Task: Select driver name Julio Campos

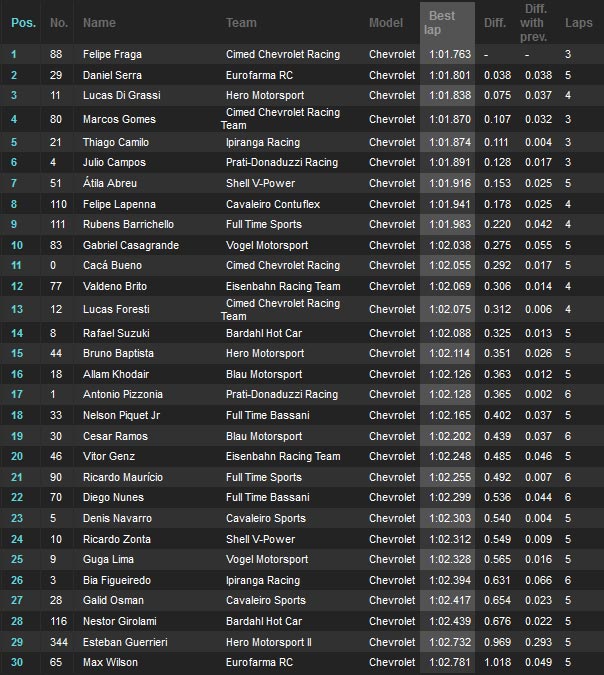Action: point(115,162)
